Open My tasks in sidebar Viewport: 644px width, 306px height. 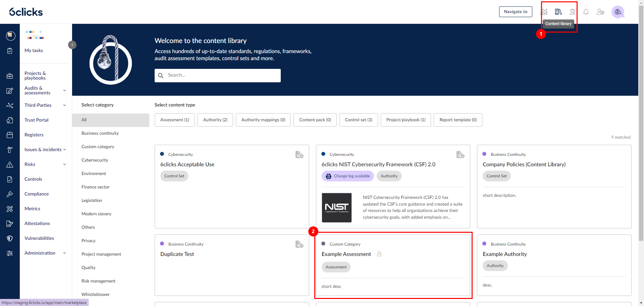(x=34, y=50)
